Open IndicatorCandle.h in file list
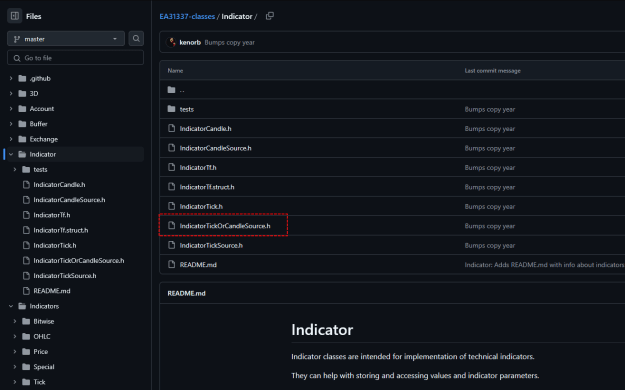625x390 pixels. (x=206, y=129)
